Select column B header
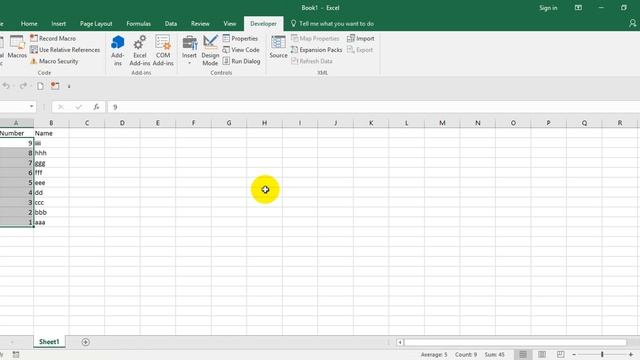Viewport: 640px width, 360px height. 51,123
